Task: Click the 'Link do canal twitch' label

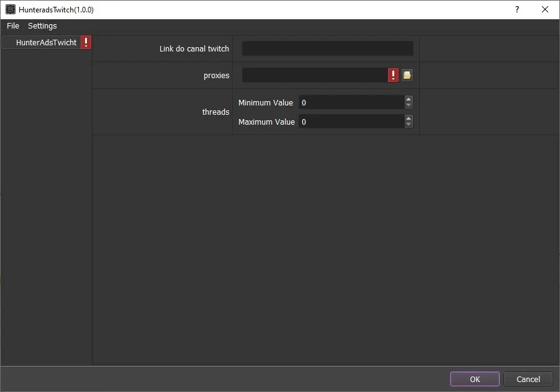Action: click(194, 48)
